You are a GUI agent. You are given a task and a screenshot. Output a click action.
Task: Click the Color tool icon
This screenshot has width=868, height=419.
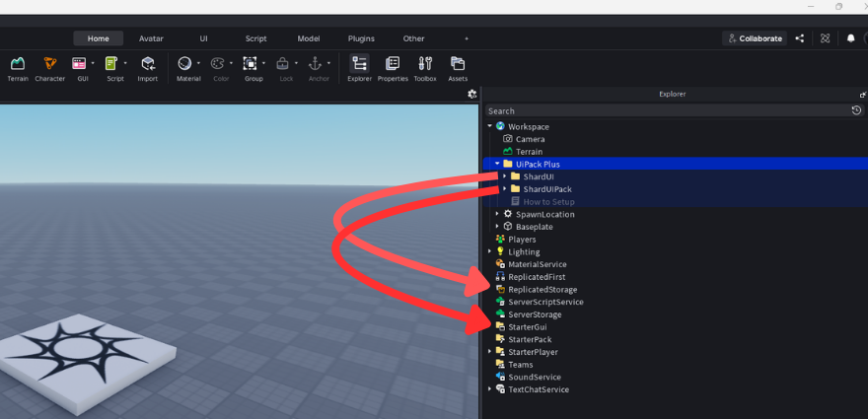click(217, 64)
